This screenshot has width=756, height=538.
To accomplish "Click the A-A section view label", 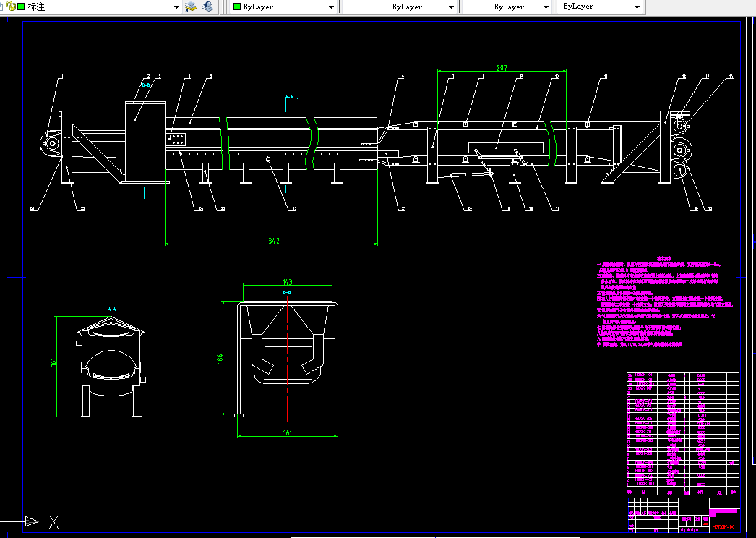I will (x=111, y=309).
